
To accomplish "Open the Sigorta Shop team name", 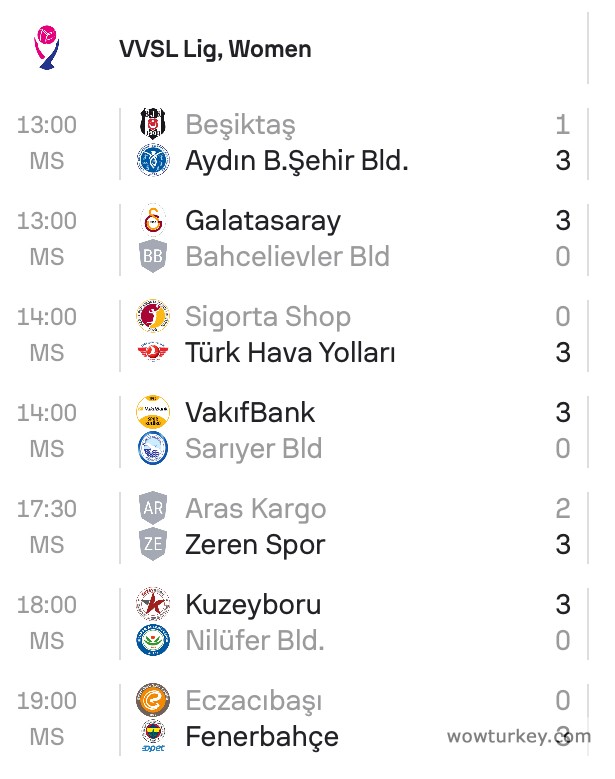I will coord(268,317).
